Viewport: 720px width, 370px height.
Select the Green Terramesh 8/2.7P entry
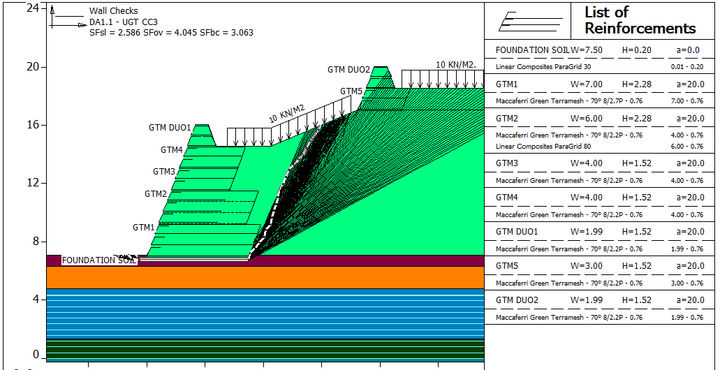[x=569, y=101]
